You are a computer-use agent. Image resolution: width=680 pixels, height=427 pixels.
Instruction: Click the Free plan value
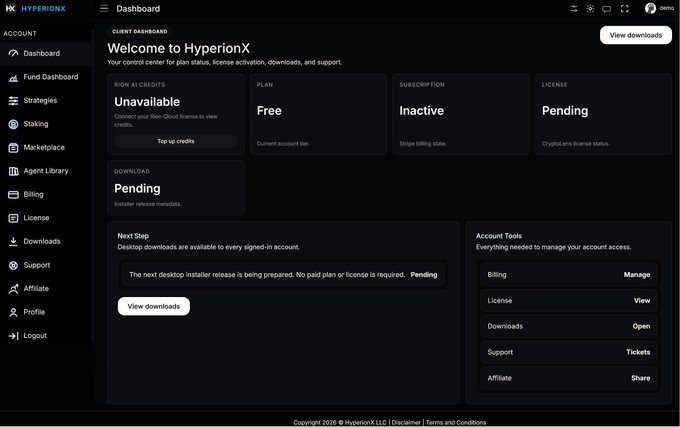269,111
